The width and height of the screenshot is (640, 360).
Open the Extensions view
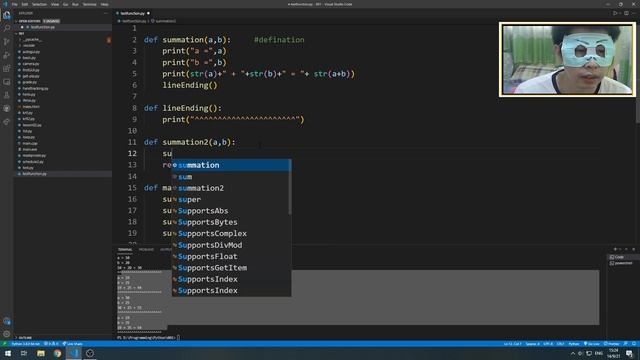tap(7, 69)
